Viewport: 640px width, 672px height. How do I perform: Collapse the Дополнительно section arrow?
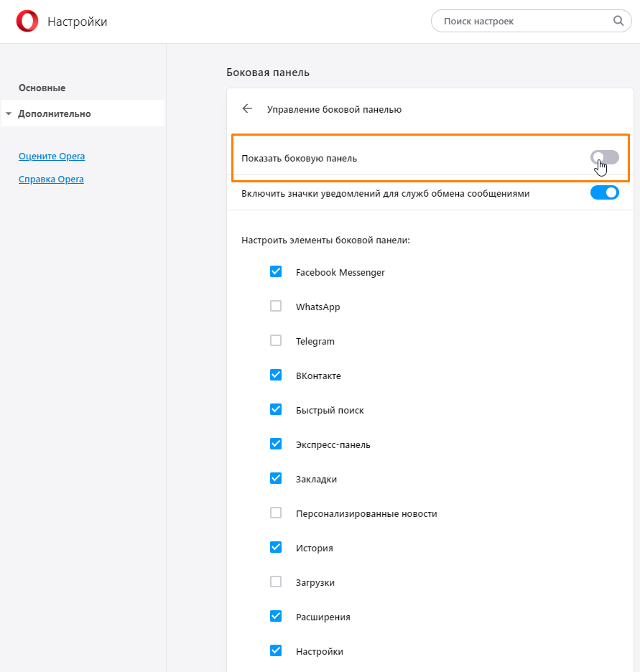pos(9,114)
